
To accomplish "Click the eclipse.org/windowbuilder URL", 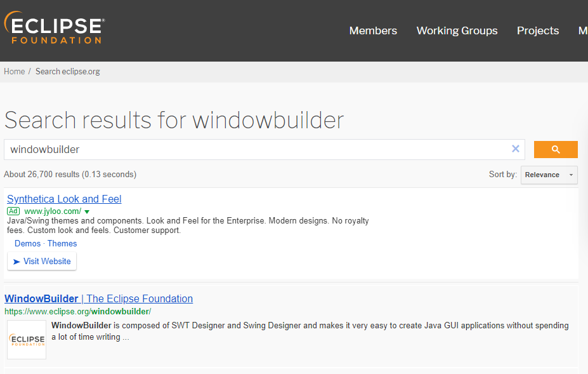I will coord(77,311).
